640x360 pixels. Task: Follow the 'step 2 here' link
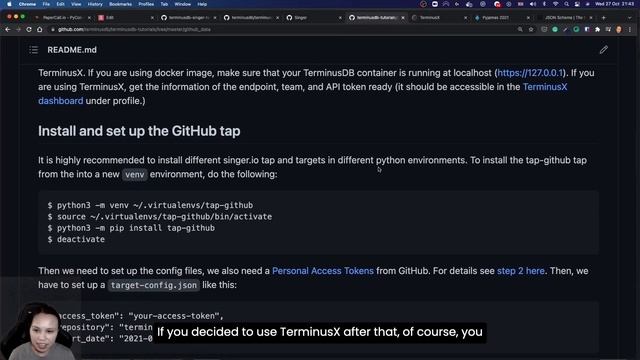[520, 271]
